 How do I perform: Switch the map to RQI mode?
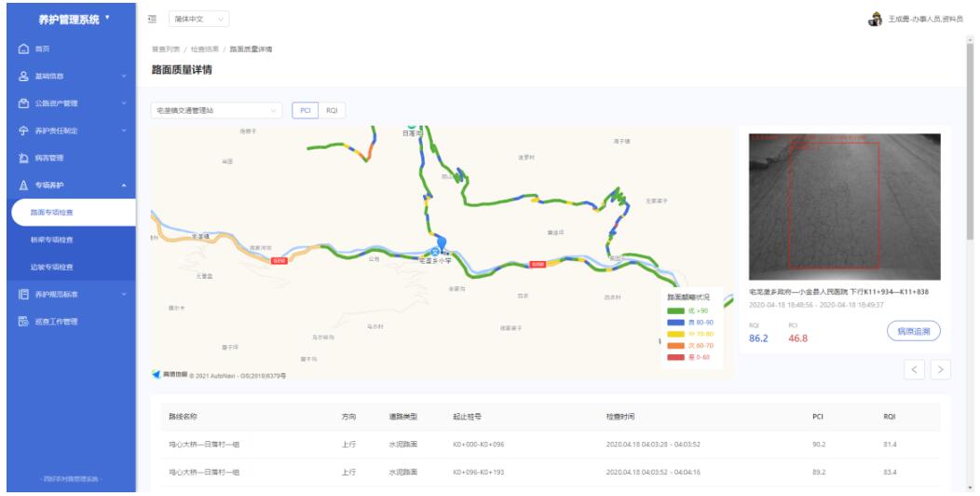332,110
